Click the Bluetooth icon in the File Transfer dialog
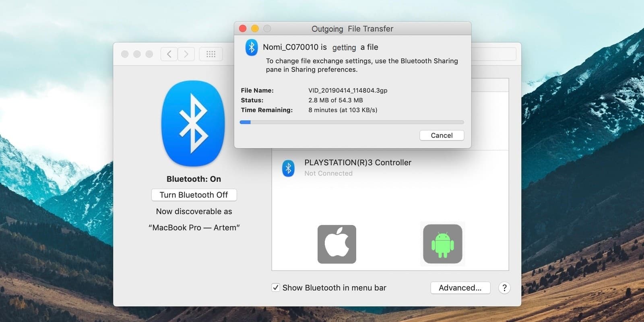 point(252,47)
